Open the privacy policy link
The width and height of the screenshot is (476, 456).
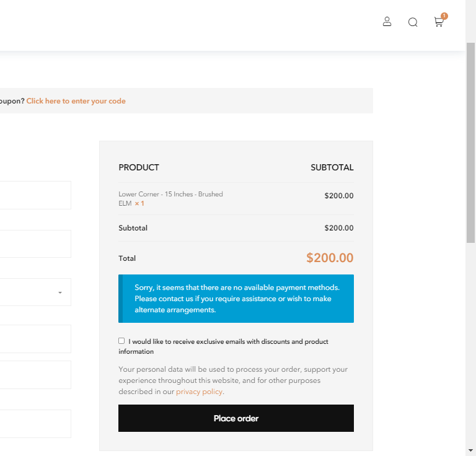click(199, 392)
